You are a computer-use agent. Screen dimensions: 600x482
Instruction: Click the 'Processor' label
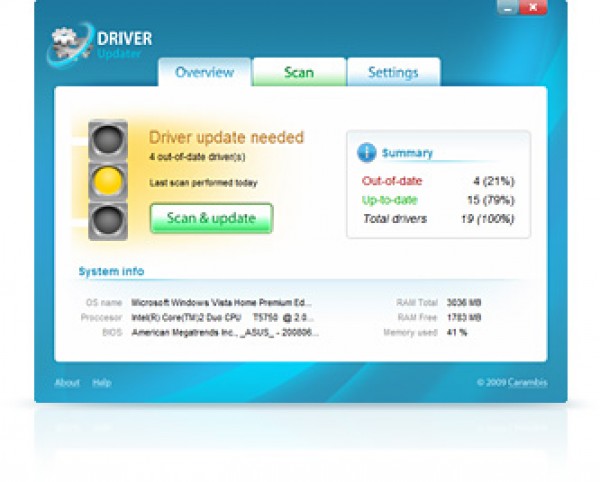tap(101, 318)
